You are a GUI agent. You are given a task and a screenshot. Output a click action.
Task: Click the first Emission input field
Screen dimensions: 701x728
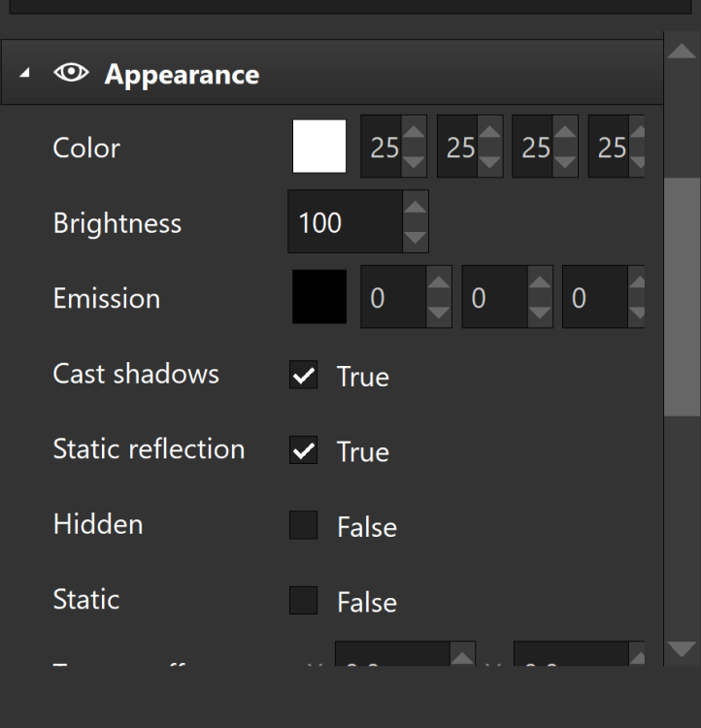tap(393, 298)
